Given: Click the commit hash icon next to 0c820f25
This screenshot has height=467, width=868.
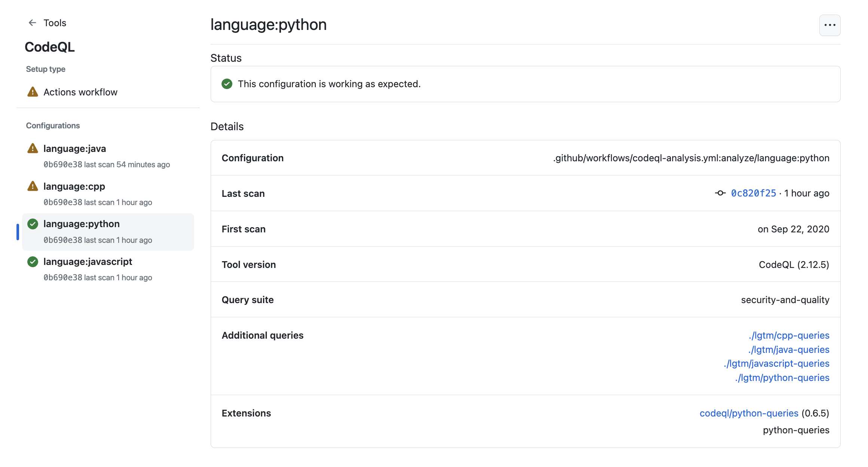Looking at the screenshot, I should pyautogui.click(x=721, y=193).
